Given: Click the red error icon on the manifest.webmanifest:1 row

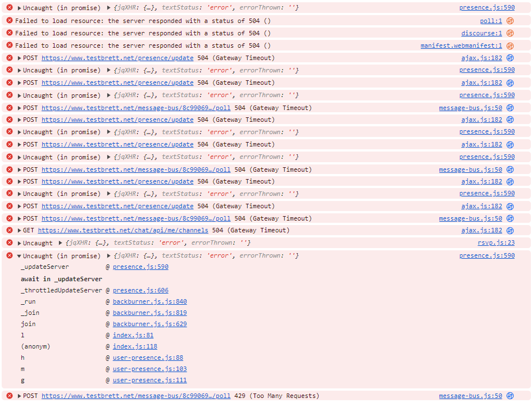Looking at the screenshot, I should pyautogui.click(x=10, y=45).
